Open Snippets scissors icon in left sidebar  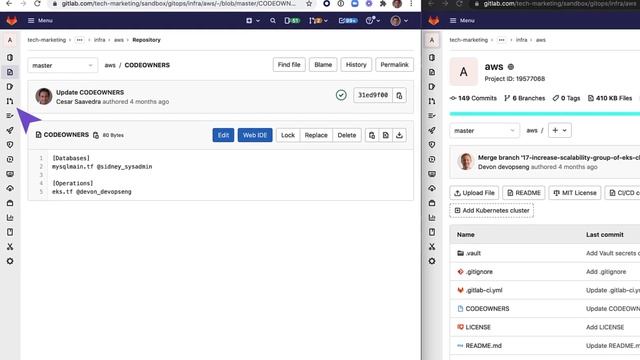10,247
